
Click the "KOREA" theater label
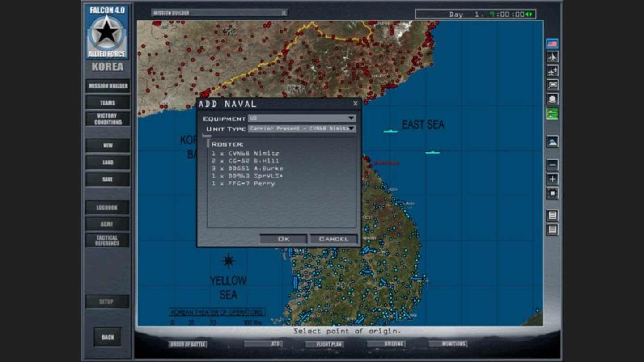coord(107,67)
